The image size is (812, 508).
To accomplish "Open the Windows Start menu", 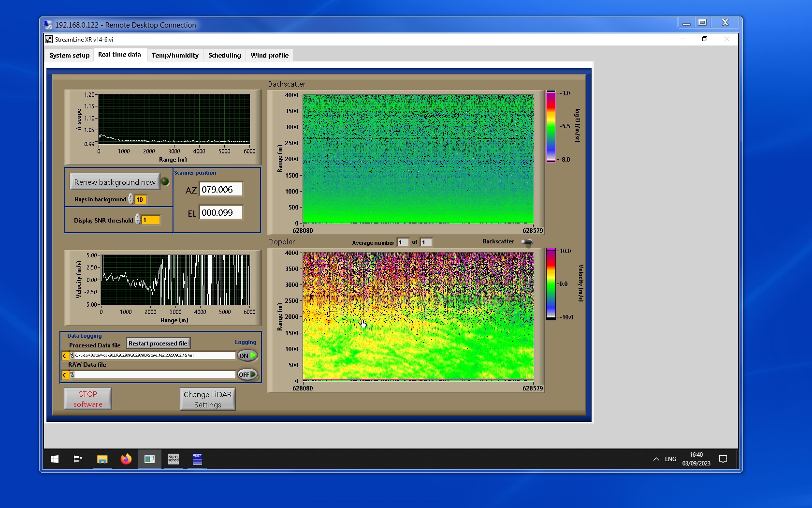I will [55, 459].
